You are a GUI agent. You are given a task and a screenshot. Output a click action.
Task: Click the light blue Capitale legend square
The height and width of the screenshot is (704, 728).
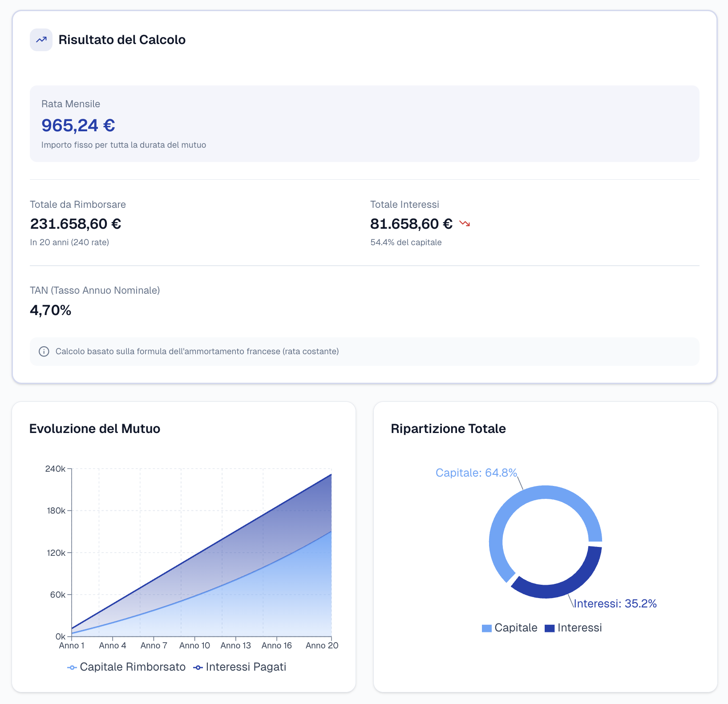click(x=486, y=628)
